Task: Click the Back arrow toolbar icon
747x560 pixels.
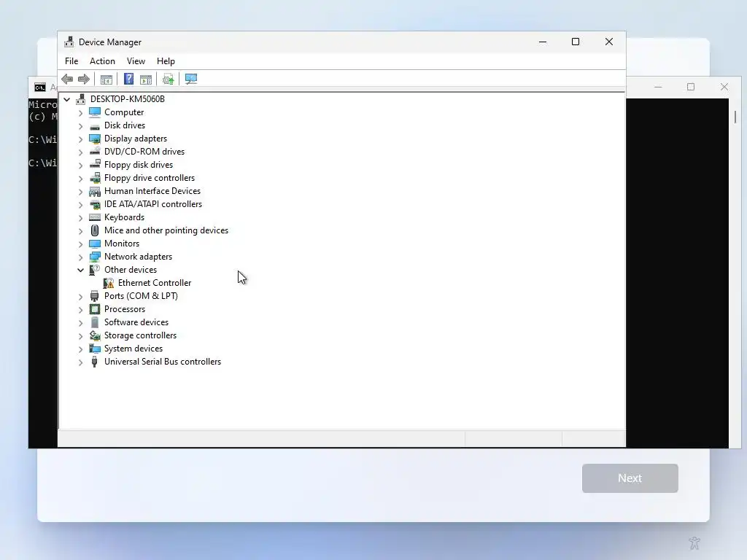Action: tap(67, 79)
